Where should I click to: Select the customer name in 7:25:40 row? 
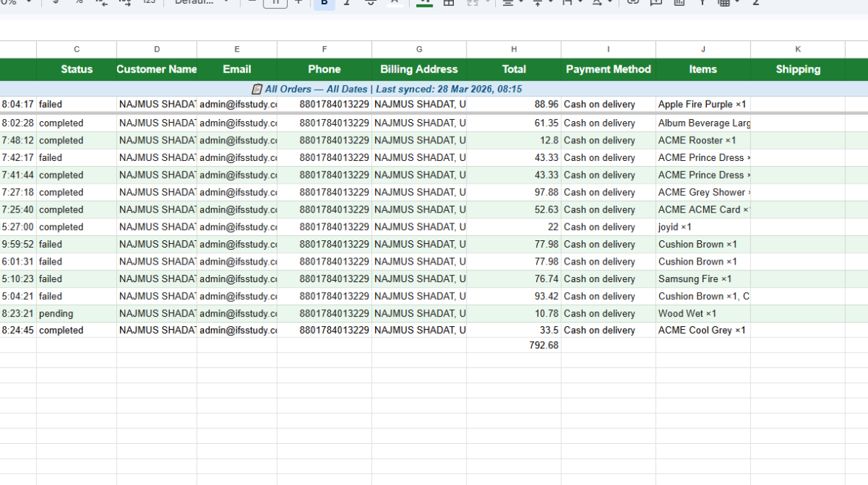click(157, 209)
